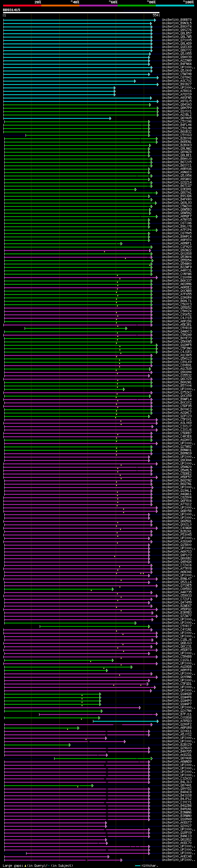Select the UniRef100_Q84SA3 label
Viewport: 197px width, 868px height.
coord(177,104)
